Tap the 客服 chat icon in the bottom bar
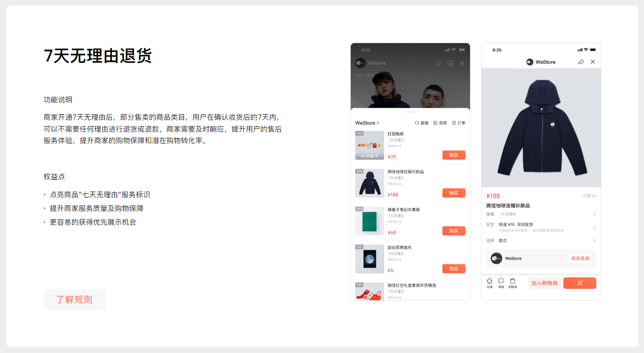This screenshot has height=353, width=644. click(x=501, y=283)
